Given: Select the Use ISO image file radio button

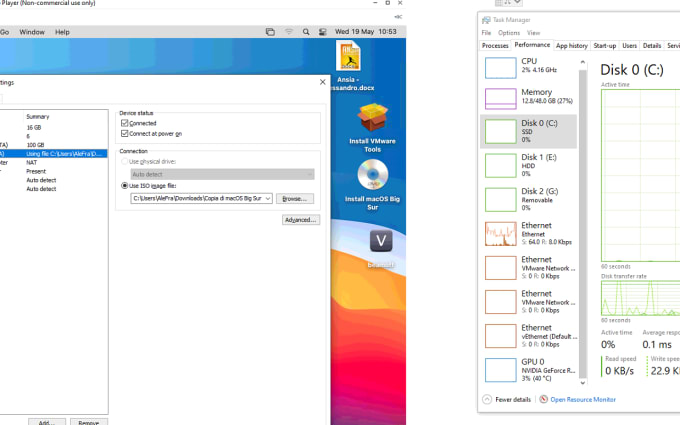Looking at the screenshot, I should [x=124, y=186].
